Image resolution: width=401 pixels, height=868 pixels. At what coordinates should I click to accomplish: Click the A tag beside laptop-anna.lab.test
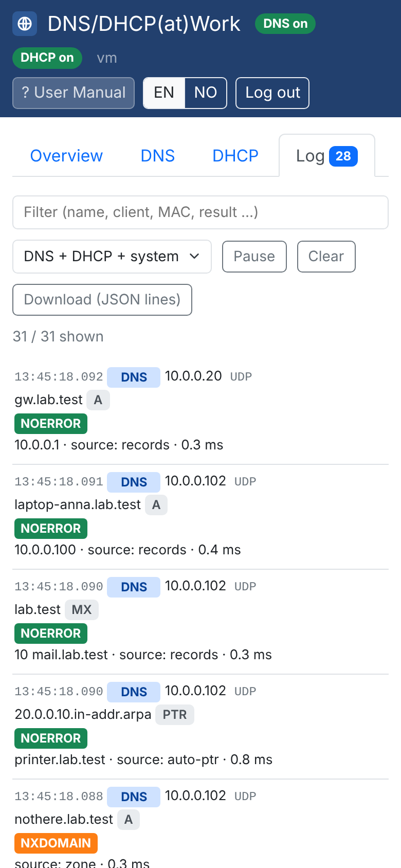point(156,505)
